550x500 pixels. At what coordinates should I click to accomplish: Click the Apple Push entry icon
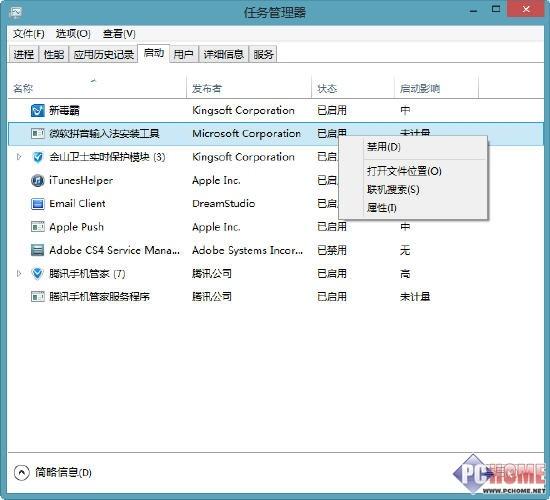click(38, 227)
